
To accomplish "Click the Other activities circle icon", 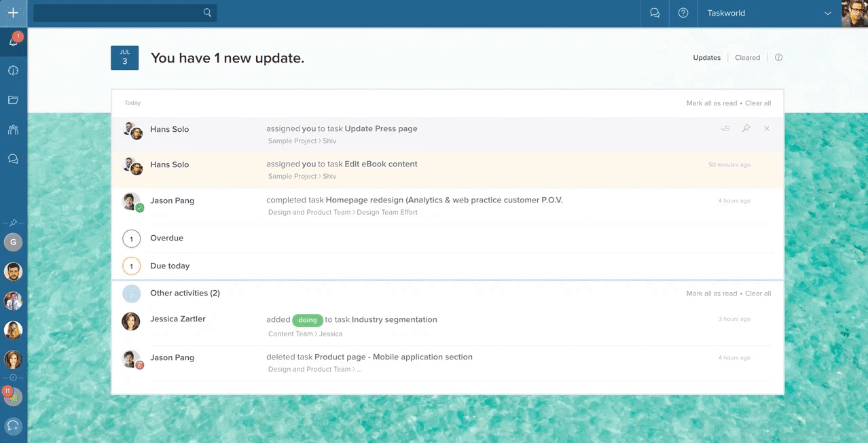I will pos(131,294).
